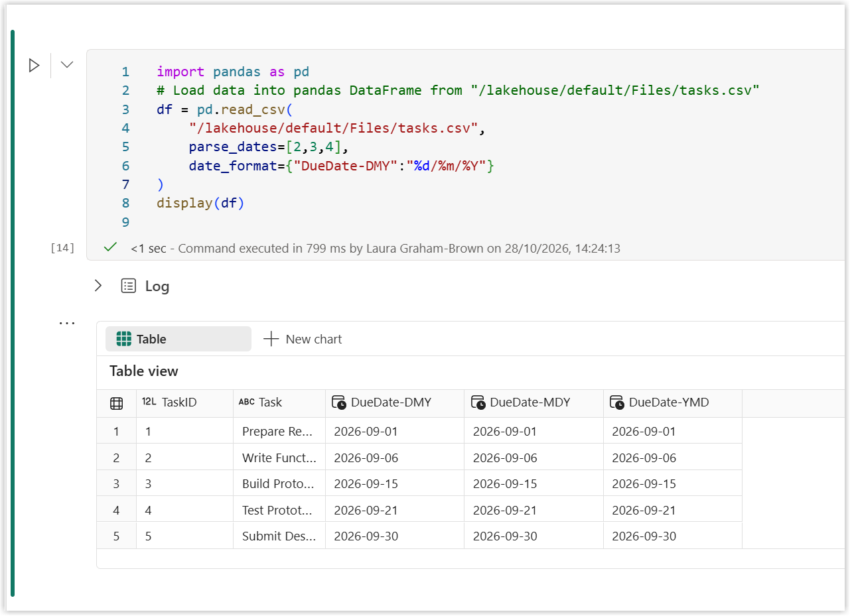
Task: Run the code cell with play icon
Action: pyautogui.click(x=34, y=65)
